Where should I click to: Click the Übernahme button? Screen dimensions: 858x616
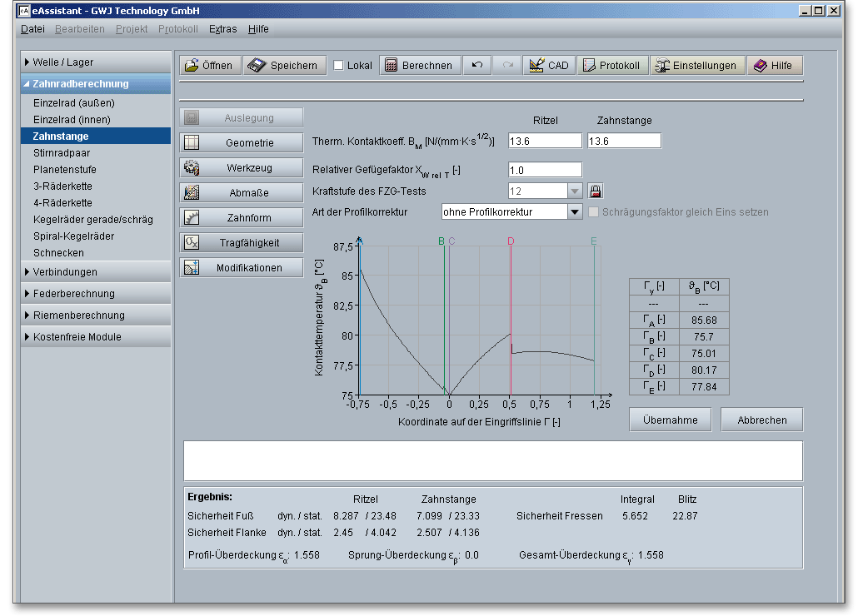tap(670, 420)
